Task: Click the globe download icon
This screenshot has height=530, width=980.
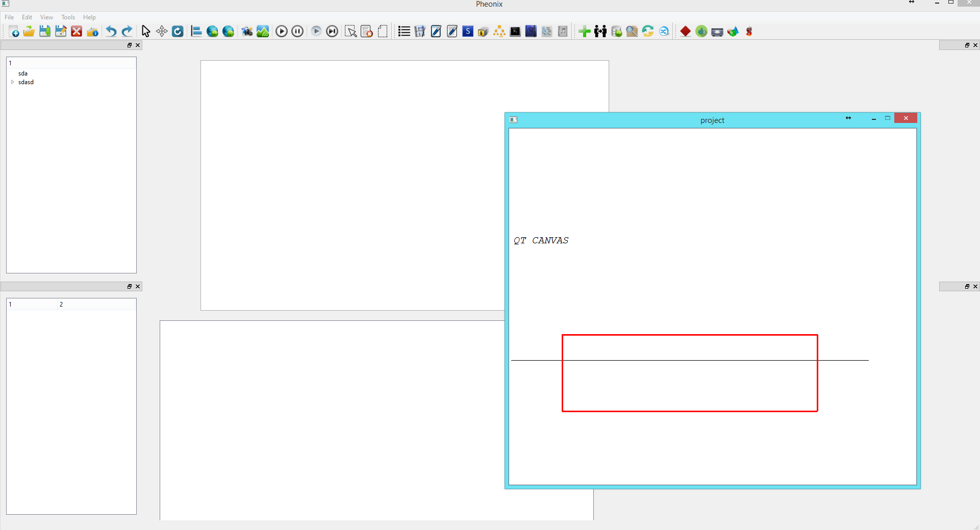Action: 212,32
